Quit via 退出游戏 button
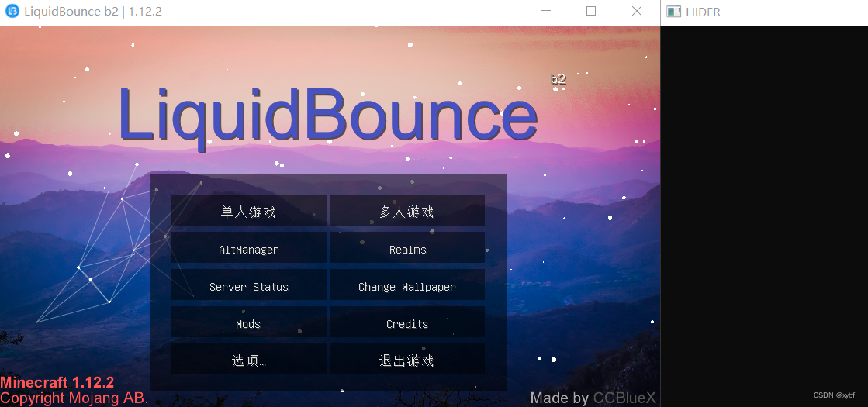Viewport: 868px width, 407px height. click(407, 360)
